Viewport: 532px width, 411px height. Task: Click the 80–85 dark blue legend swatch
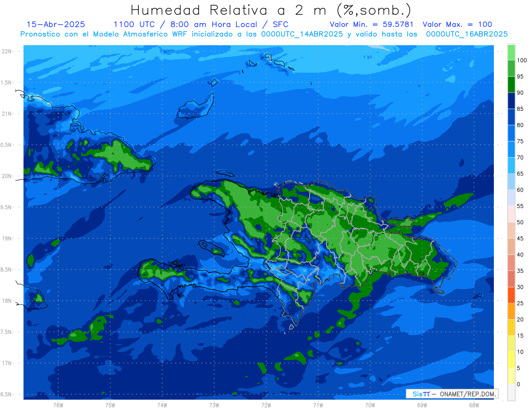point(511,117)
